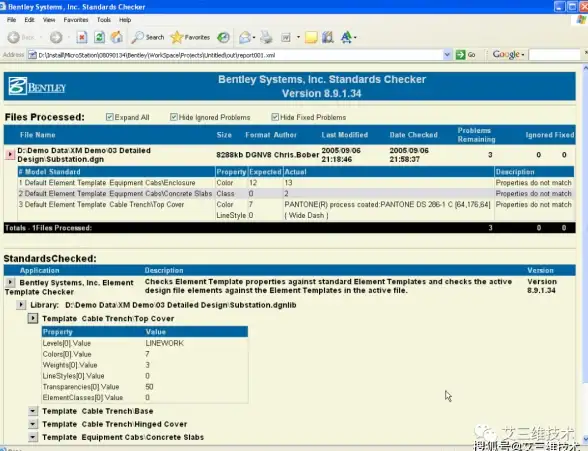Screen dimensions: 588x451
Task: Click the Weights[0].Value property row
Action: point(145,365)
